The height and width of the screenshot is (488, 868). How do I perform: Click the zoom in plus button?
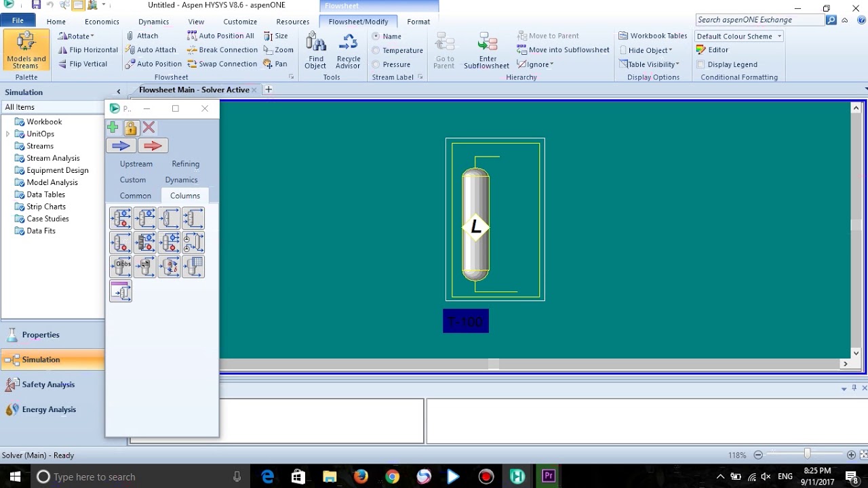click(851, 455)
